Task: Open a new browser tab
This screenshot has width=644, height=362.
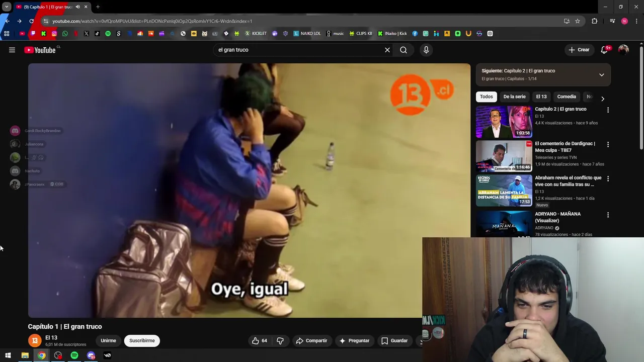Action: click(x=98, y=7)
